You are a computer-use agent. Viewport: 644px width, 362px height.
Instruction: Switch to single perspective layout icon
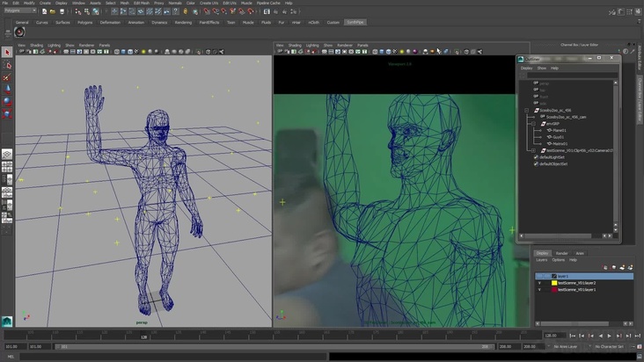pos(7,154)
